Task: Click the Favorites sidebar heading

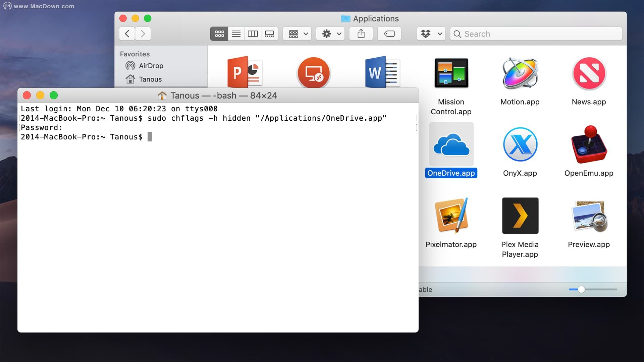Action: coord(135,54)
